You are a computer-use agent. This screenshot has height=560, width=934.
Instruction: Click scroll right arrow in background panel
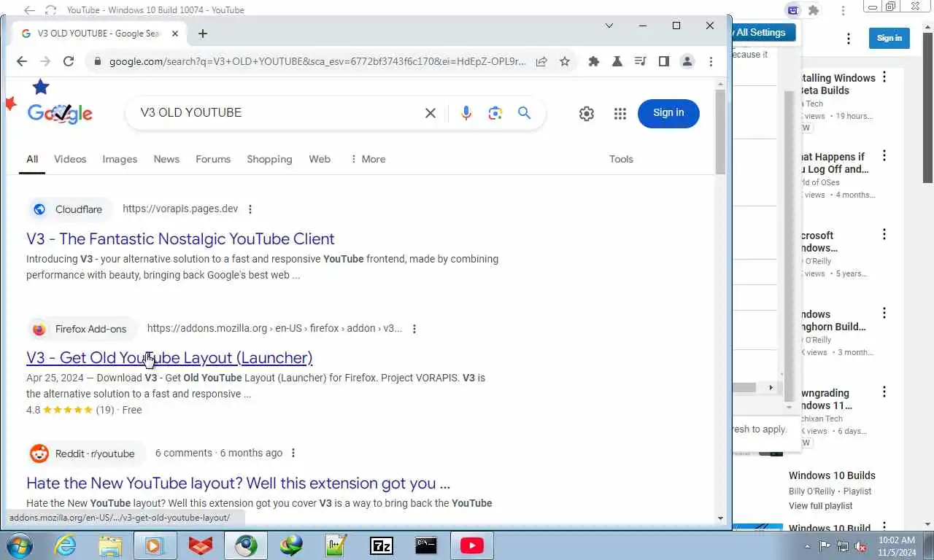771,388
